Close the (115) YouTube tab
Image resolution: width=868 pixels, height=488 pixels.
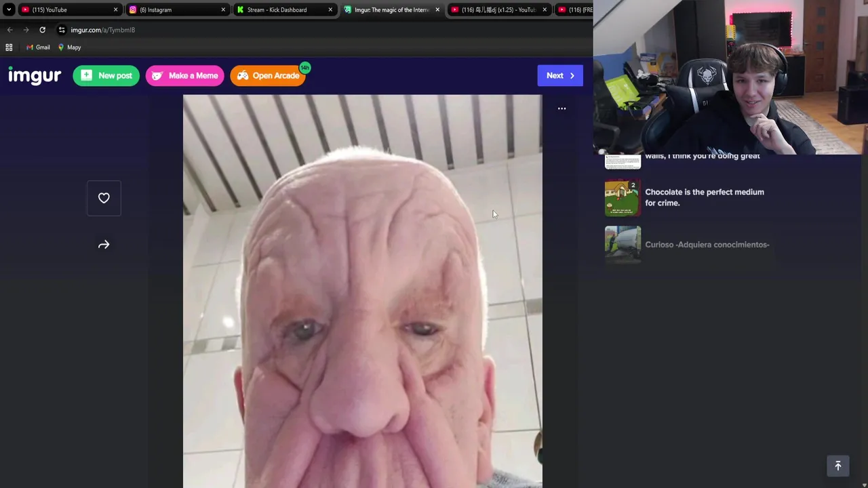[x=115, y=9]
